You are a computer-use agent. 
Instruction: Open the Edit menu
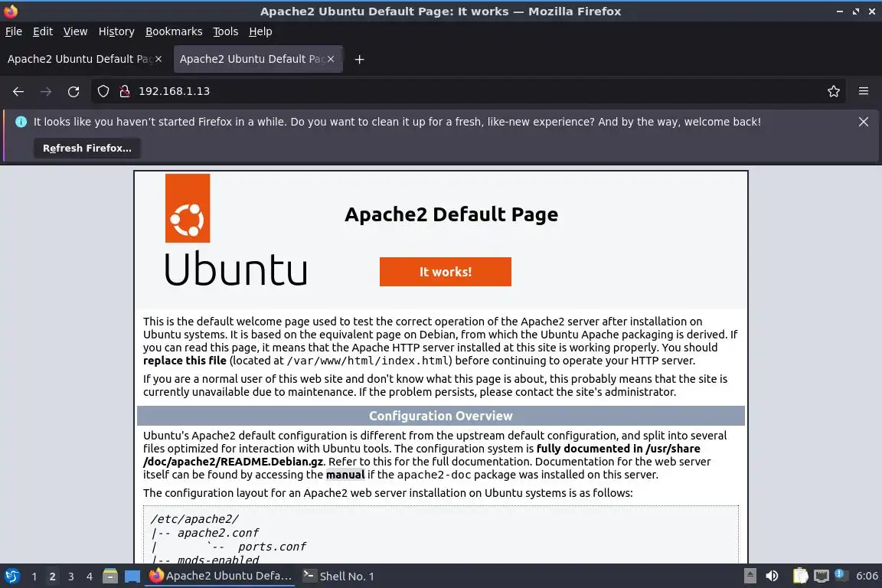point(43,31)
